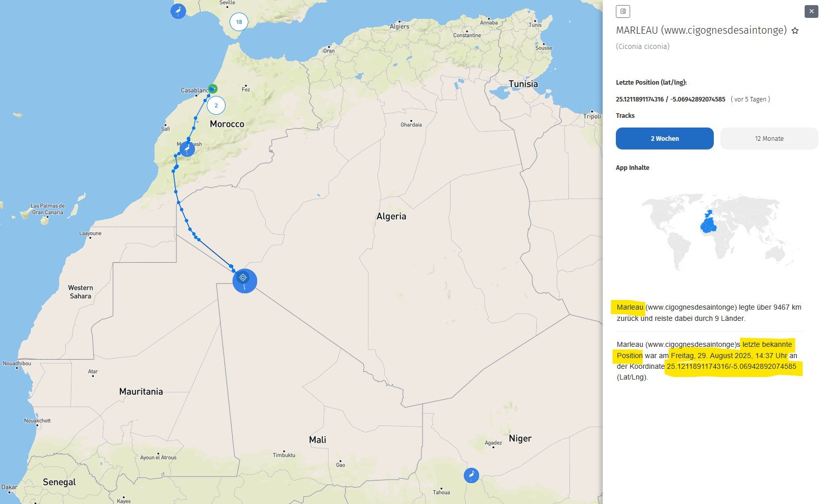Click the green start marker near Casablanca
823x504 pixels.
[213, 88]
